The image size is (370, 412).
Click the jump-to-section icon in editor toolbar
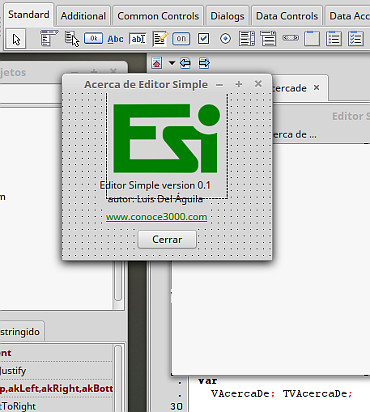(x=157, y=63)
